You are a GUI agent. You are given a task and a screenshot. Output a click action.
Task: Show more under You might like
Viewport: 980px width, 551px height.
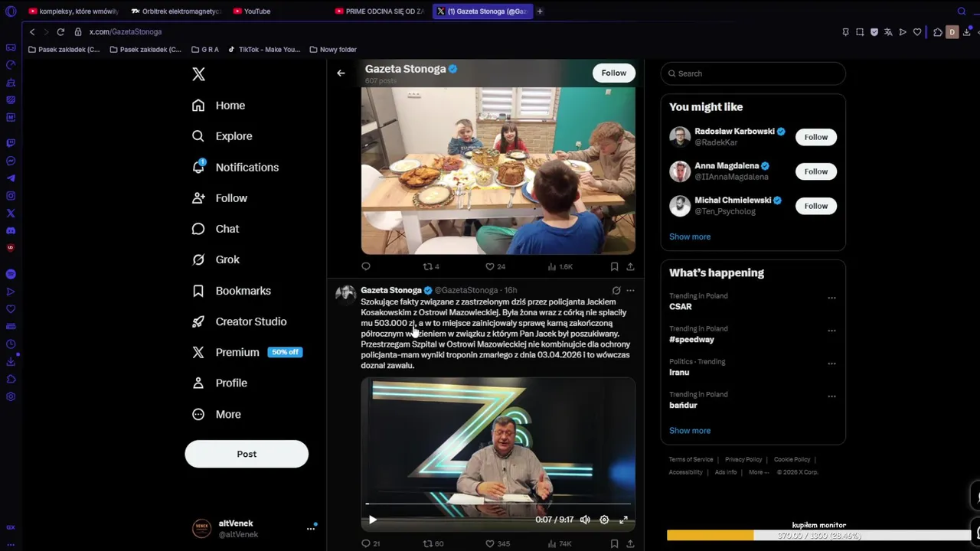tap(690, 236)
